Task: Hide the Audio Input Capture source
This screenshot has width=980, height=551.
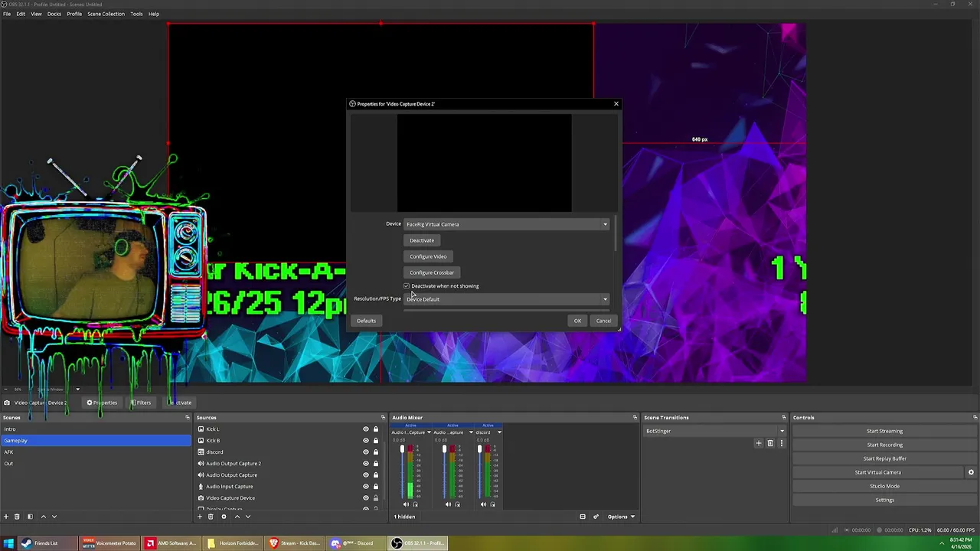Action: [x=366, y=487]
